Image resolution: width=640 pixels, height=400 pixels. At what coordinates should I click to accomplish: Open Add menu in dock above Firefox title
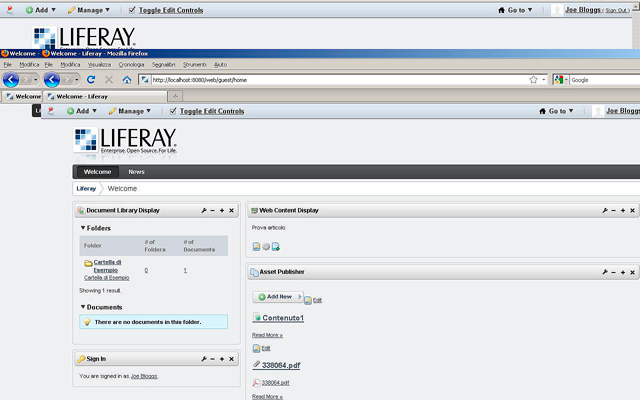(x=41, y=10)
